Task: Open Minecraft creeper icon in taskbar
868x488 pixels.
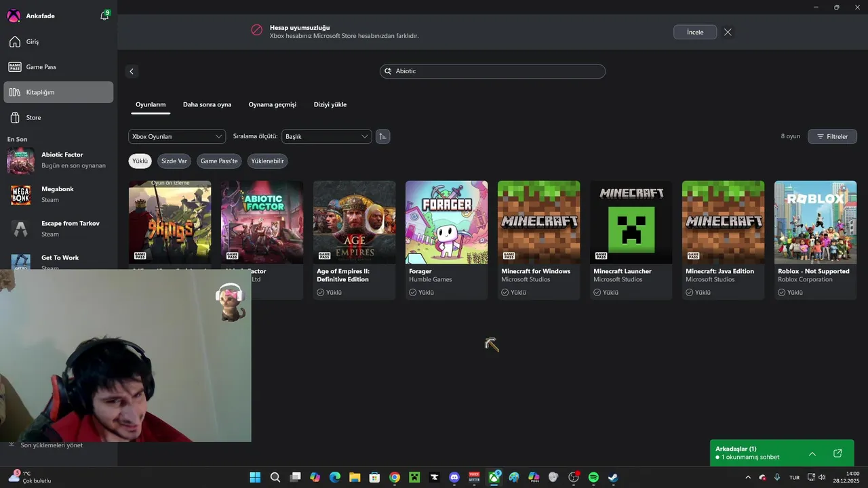Action: pyautogui.click(x=414, y=477)
